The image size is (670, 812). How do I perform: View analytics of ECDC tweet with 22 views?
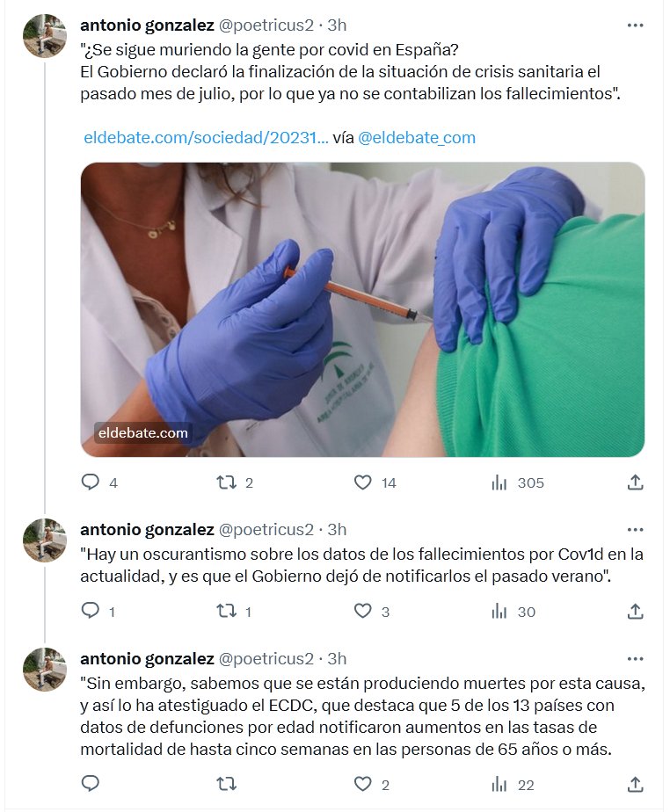tap(500, 784)
